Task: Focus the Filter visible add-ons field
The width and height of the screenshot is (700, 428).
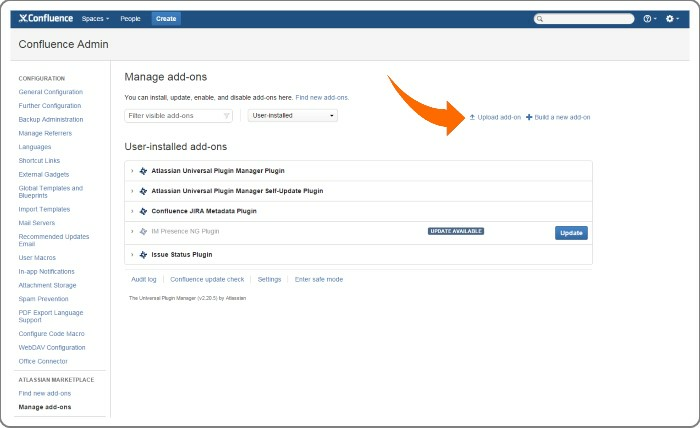Action: [178, 116]
